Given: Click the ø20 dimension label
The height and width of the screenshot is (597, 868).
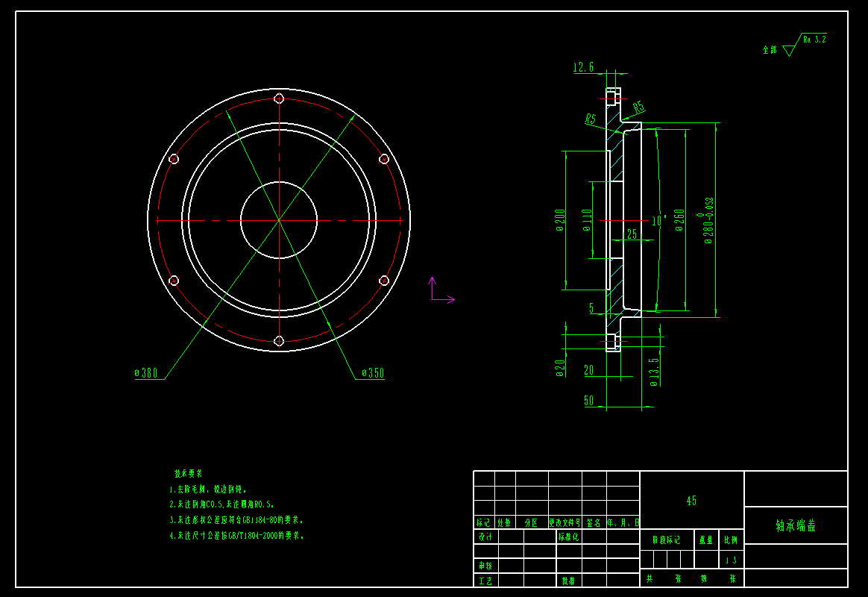Looking at the screenshot, I should tap(560, 369).
